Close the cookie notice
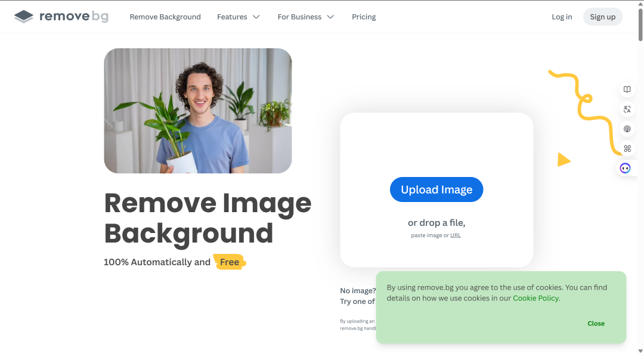This screenshot has width=644, height=354. 596,324
